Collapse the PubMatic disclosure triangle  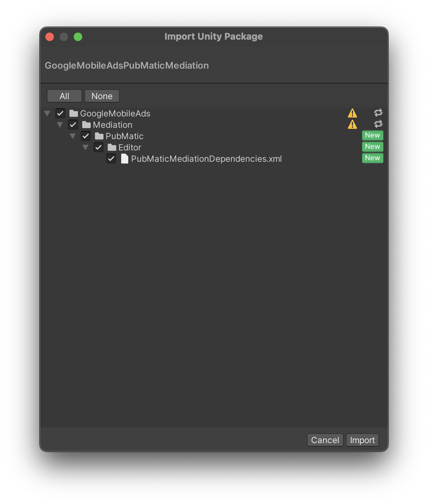(x=73, y=136)
